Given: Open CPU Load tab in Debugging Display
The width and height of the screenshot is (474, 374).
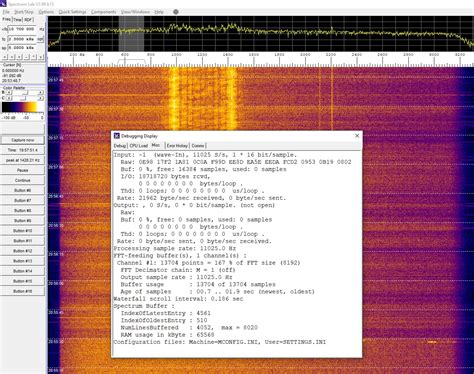Looking at the screenshot, I should click(x=139, y=146).
